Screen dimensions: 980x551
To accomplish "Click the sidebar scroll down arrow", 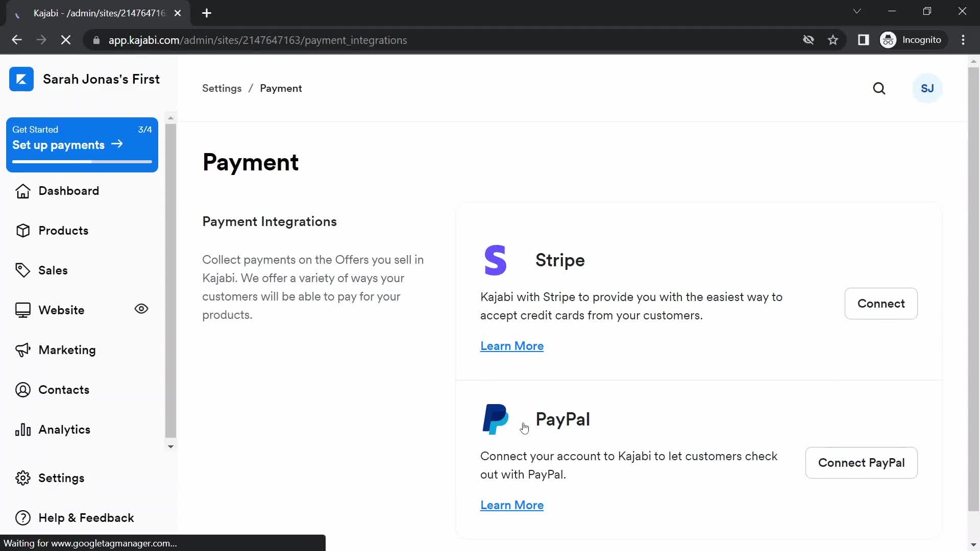I will click(x=170, y=446).
